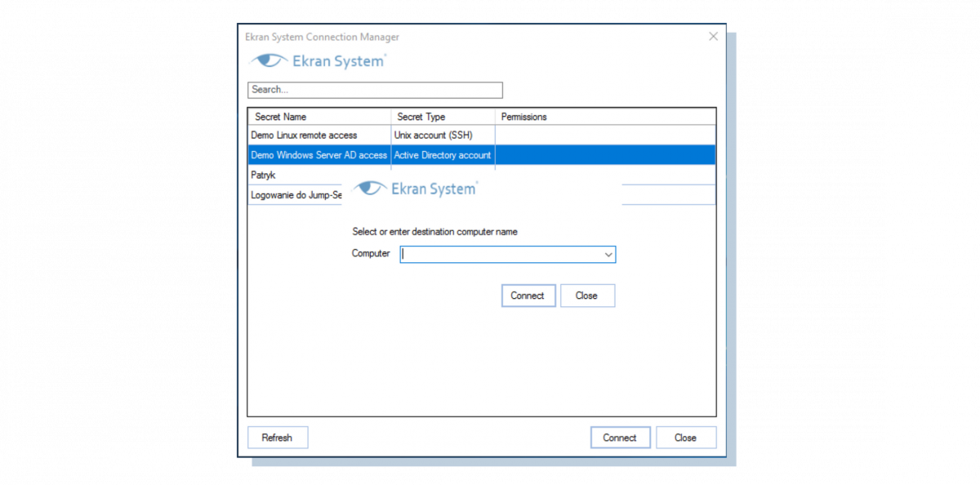Expand the Computer dropdown arrow
The width and height of the screenshot is (980, 485).
(608, 255)
